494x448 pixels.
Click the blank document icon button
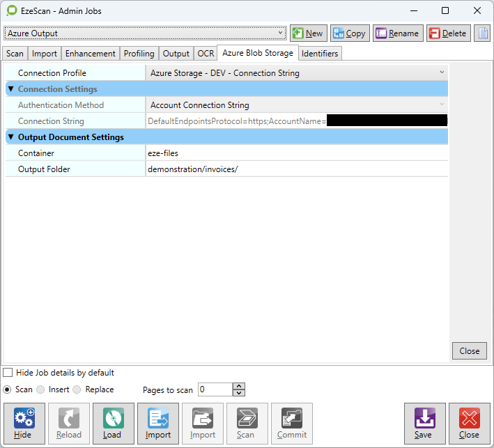coord(482,33)
